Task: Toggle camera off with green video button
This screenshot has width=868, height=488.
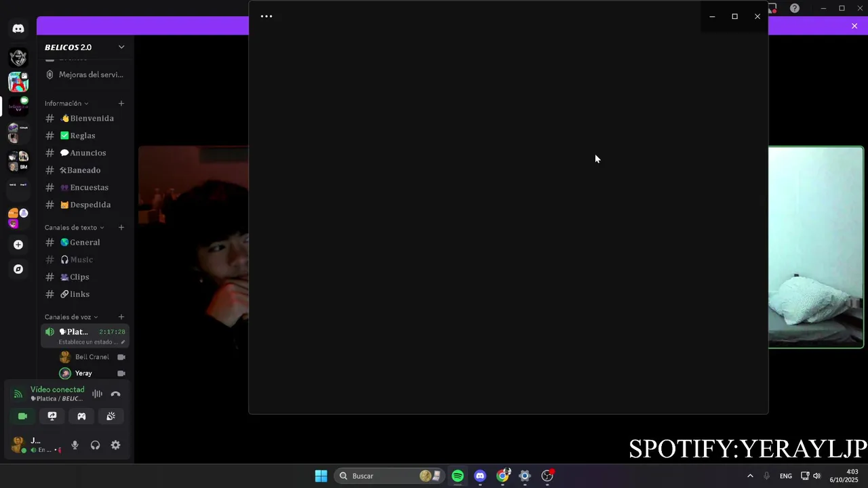Action: tap(22, 416)
